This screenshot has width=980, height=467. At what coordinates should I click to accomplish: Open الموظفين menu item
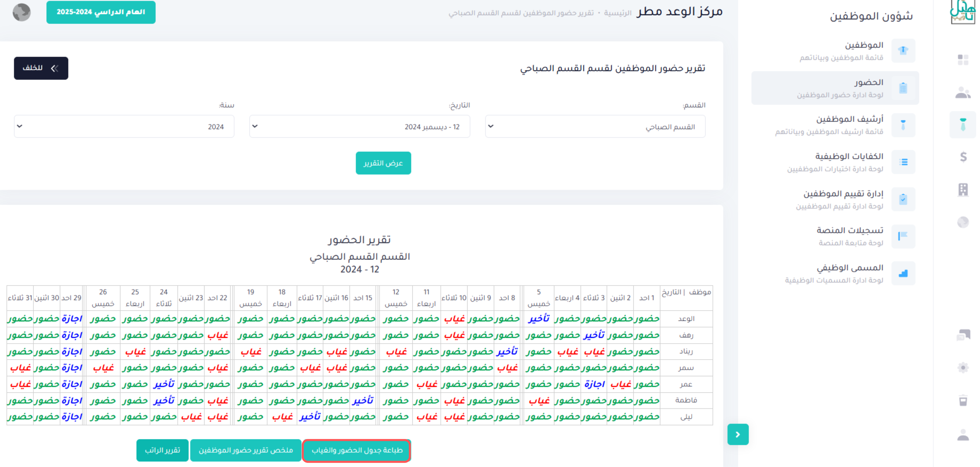point(835,50)
